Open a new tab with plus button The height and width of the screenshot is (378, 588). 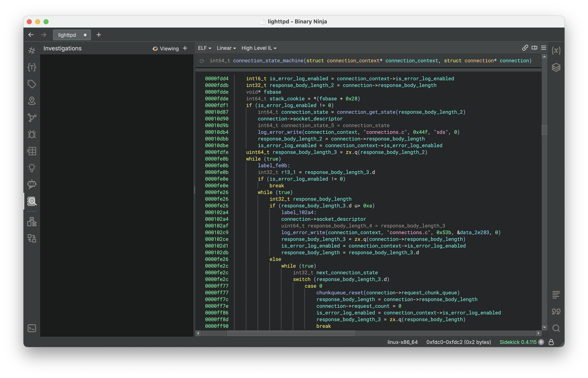tap(99, 35)
